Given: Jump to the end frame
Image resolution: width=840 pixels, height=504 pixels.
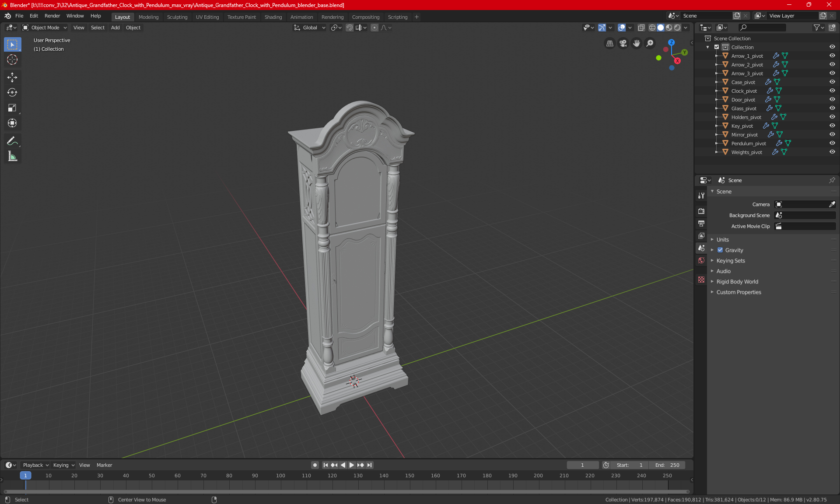Looking at the screenshot, I should [x=370, y=465].
